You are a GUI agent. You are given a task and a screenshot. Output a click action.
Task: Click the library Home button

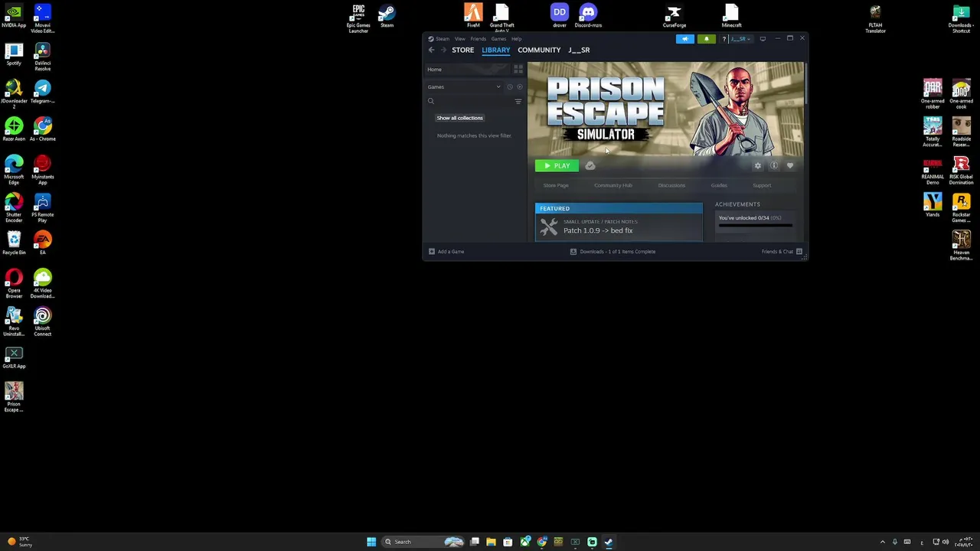pos(467,69)
